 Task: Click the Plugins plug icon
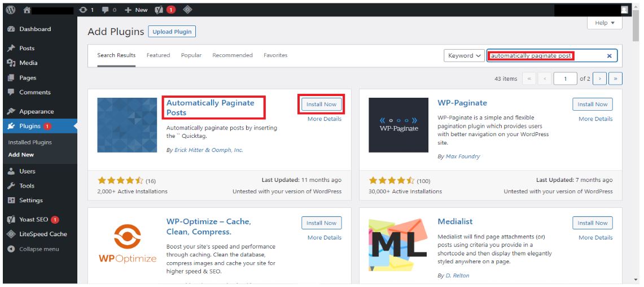point(11,126)
